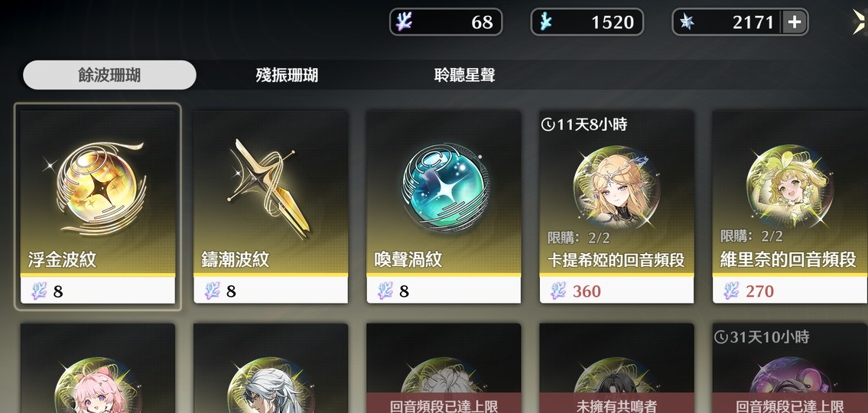Viewport: 868px width, 413px height.
Task: Click the 360 price on 卡提希婭 item
Action: click(587, 291)
